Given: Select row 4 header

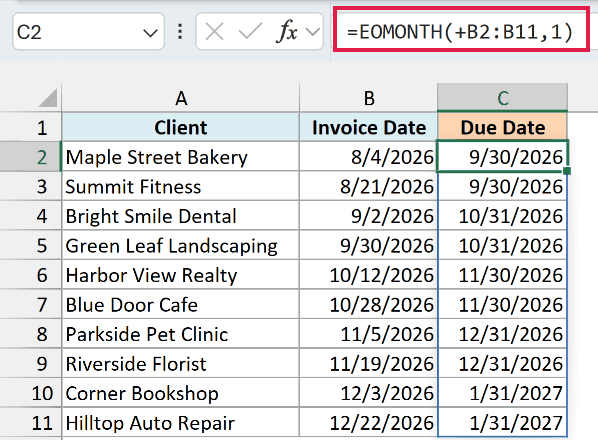Looking at the screenshot, I should click(x=31, y=215).
